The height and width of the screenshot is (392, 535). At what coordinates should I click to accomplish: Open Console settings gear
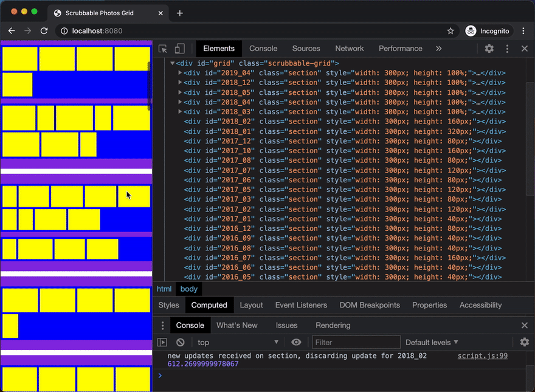pos(525,342)
